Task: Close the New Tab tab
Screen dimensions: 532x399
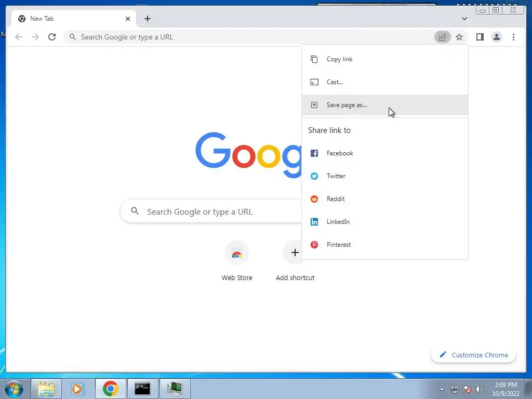Action: [128, 19]
